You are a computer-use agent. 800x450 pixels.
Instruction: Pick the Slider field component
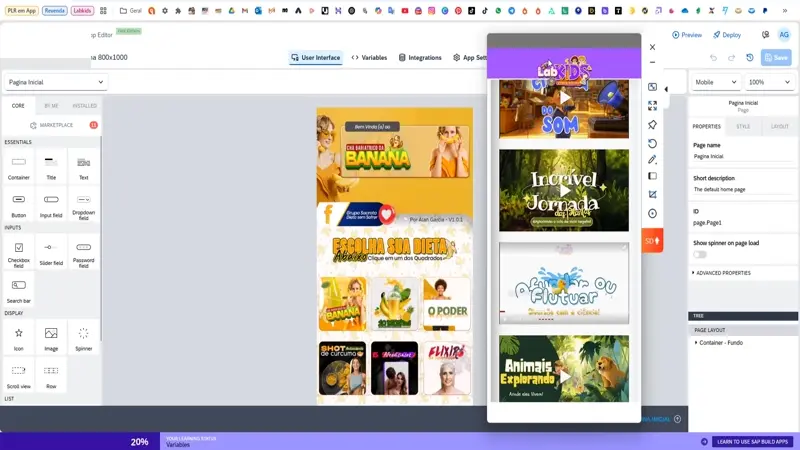pyautogui.click(x=51, y=254)
